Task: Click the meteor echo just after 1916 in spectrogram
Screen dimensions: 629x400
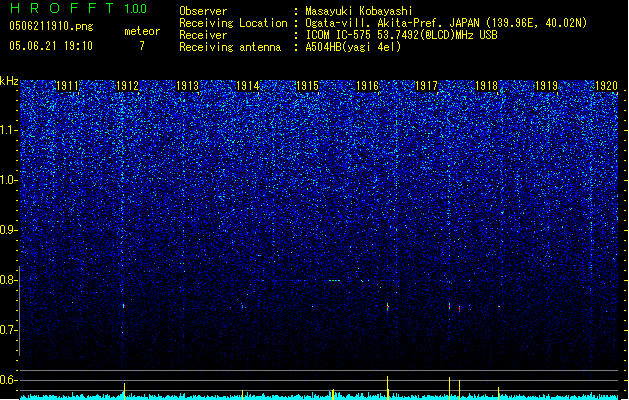Action: 388,307
